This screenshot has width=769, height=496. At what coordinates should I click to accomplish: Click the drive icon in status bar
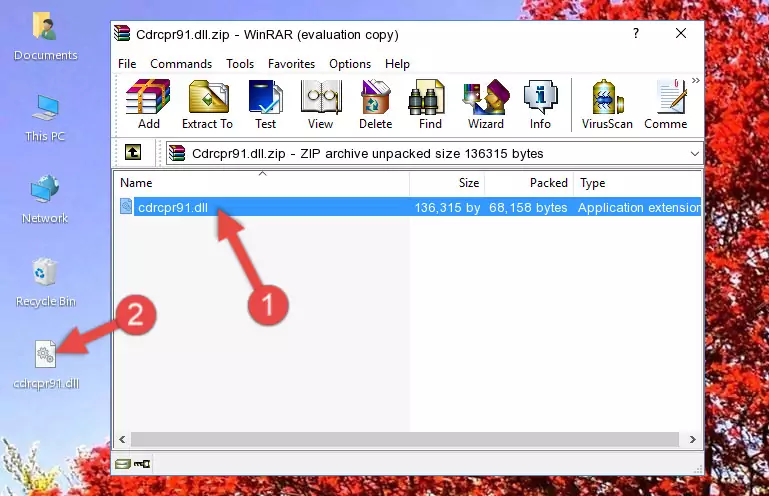(123, 464)
